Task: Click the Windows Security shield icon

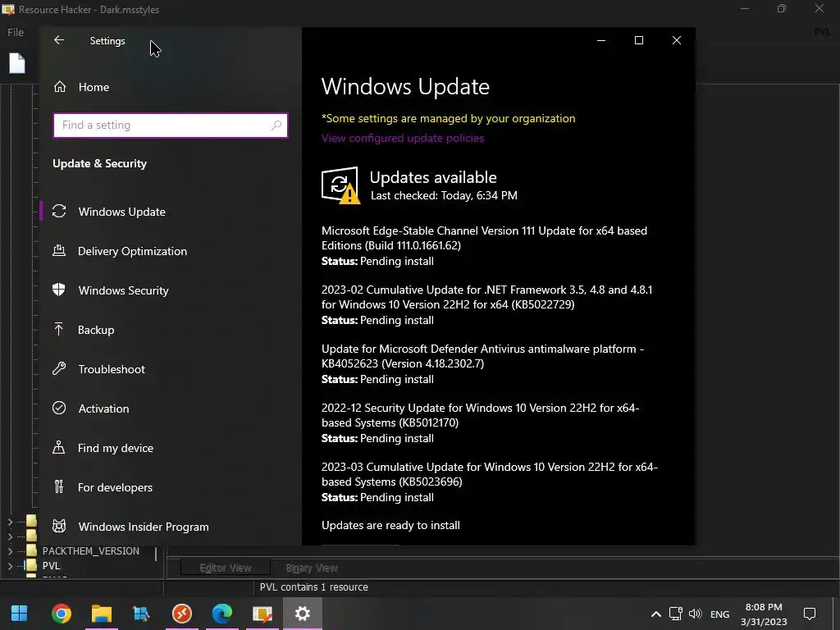Action: point(59,290)
